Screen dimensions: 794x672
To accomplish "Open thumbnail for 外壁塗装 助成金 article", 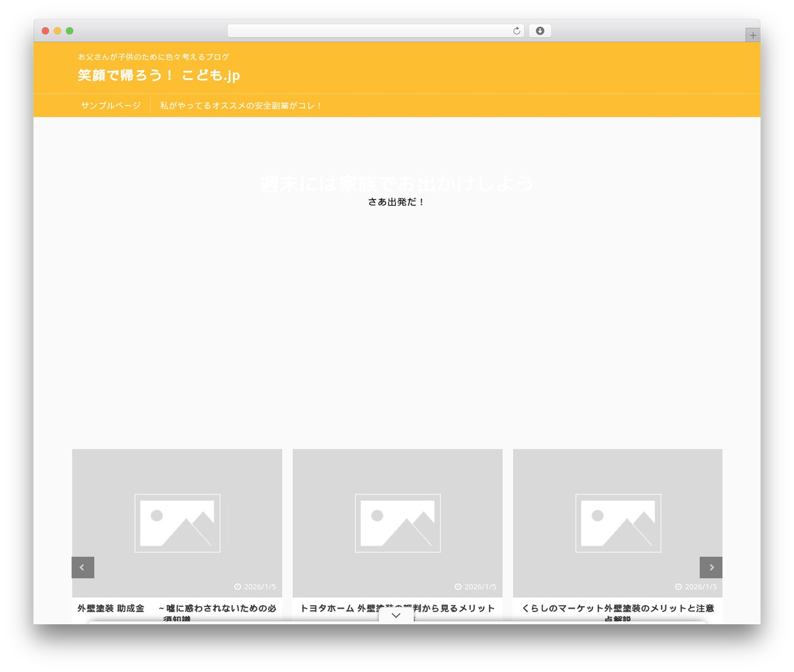I will point(177,523).
